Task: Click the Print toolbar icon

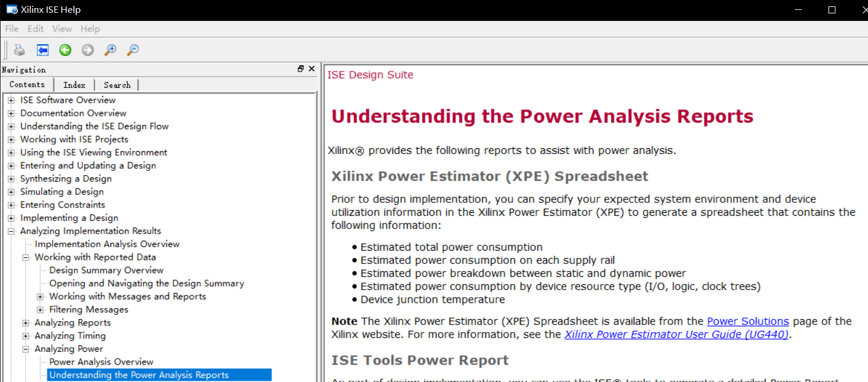Action: (19, 50)
